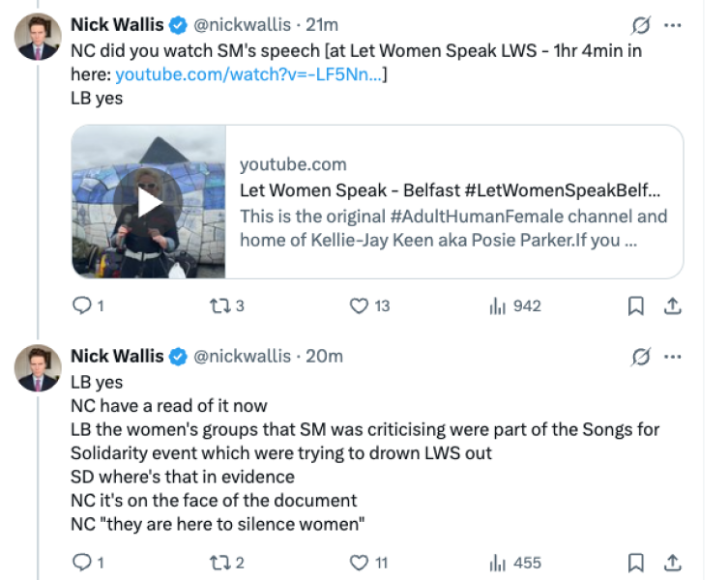Repost the first tweet with 3 reposts

coord(220,306)
